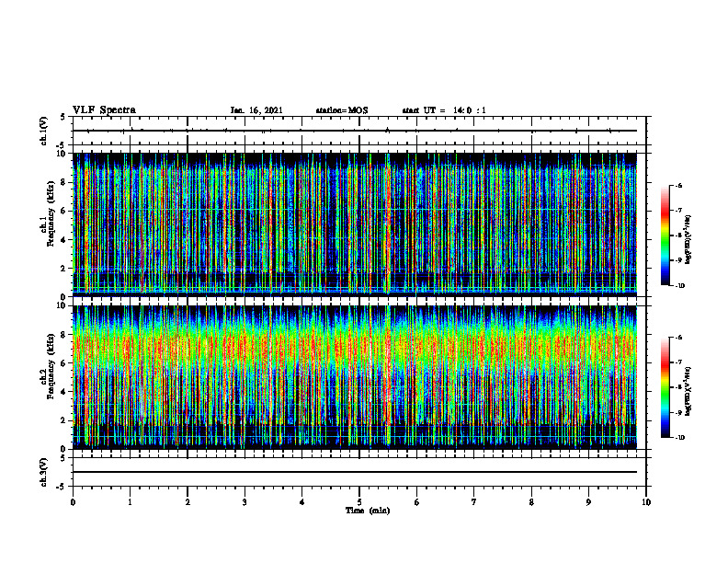Click the "8" time axis tick label

(531, 502)
